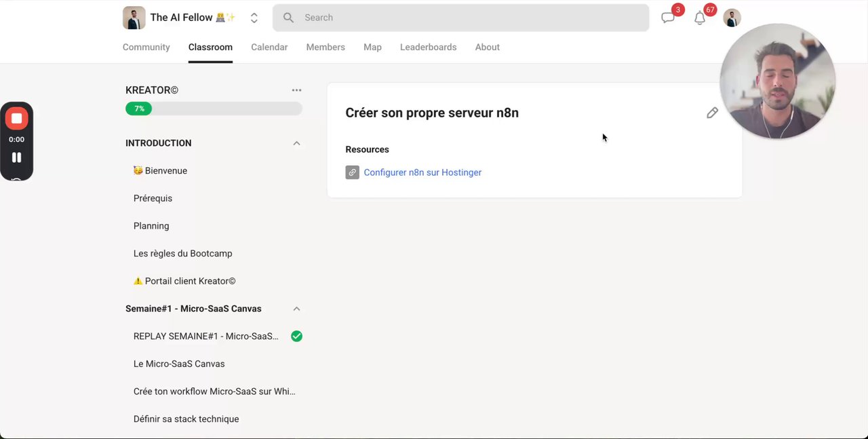Open the Prérequis lesson
Viewport: 868px width, 439px height.
[x=153, y=198]
